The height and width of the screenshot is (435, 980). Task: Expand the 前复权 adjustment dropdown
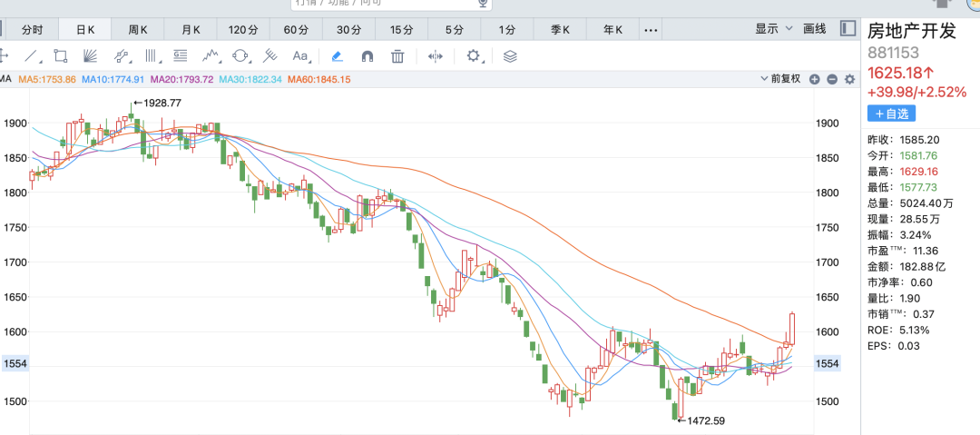click(x=780, y=79)
